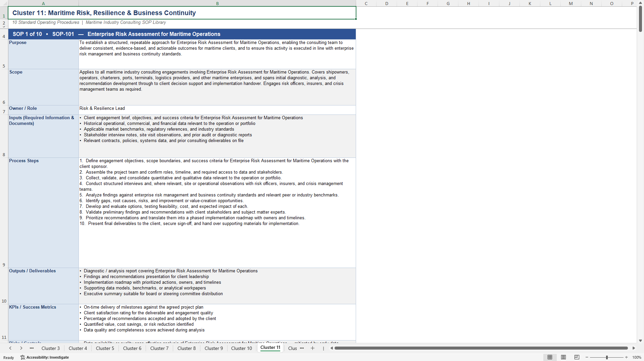The width and height of the screenshot is (644, 361).
Task: Open the Cluster 7 sheet tab
Action: 159,348
